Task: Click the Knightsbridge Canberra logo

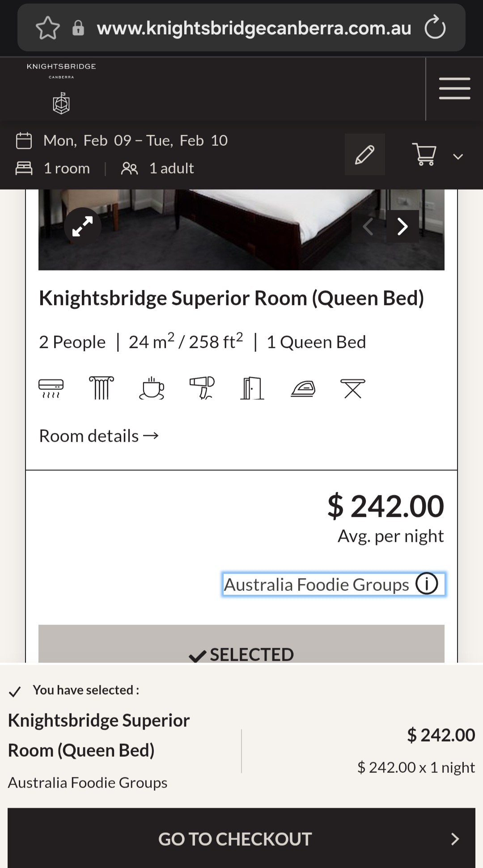Action: (x=61, y=89)
